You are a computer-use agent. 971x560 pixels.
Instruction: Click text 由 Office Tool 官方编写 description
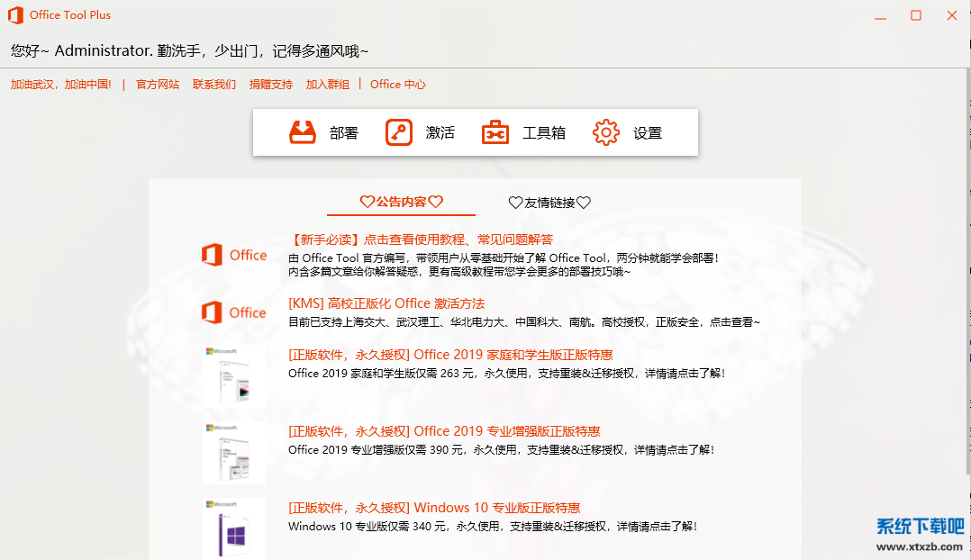504,258
